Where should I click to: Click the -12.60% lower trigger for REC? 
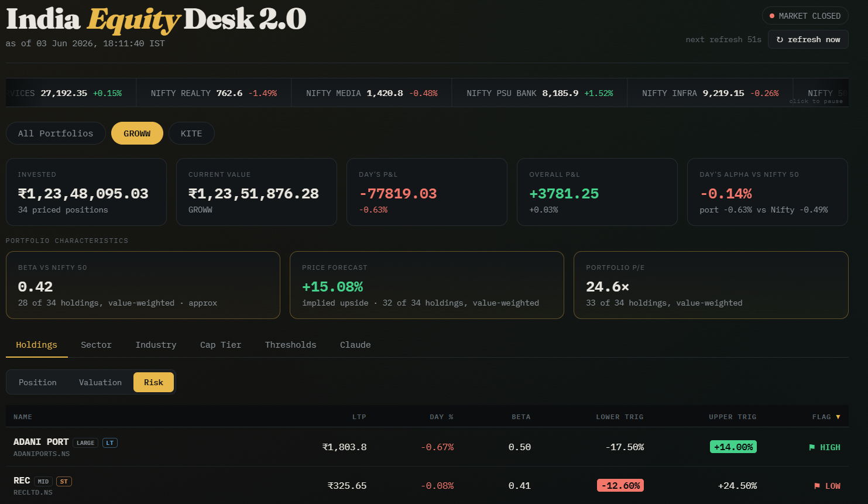click(x=620, y=485)
